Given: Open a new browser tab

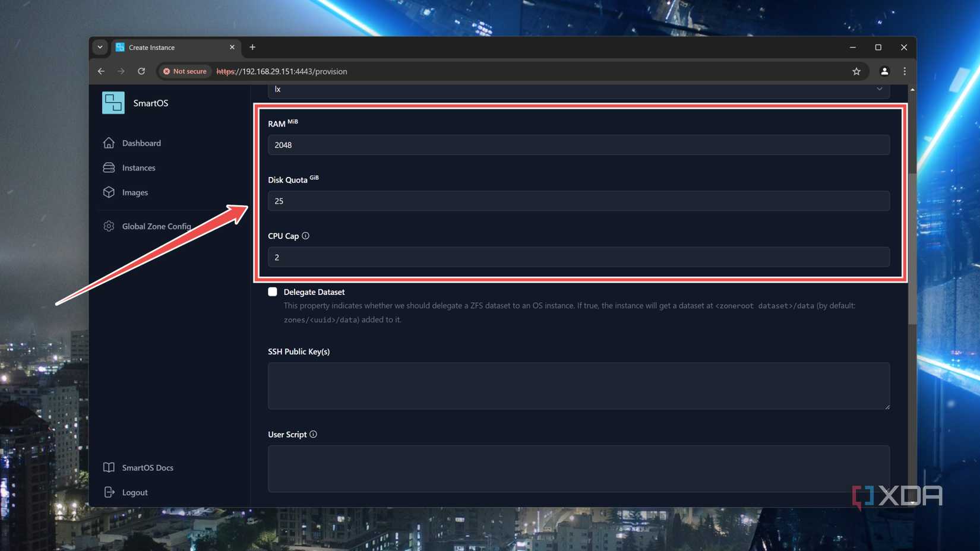Looking at the screenshot, I should tap(252, 47).
